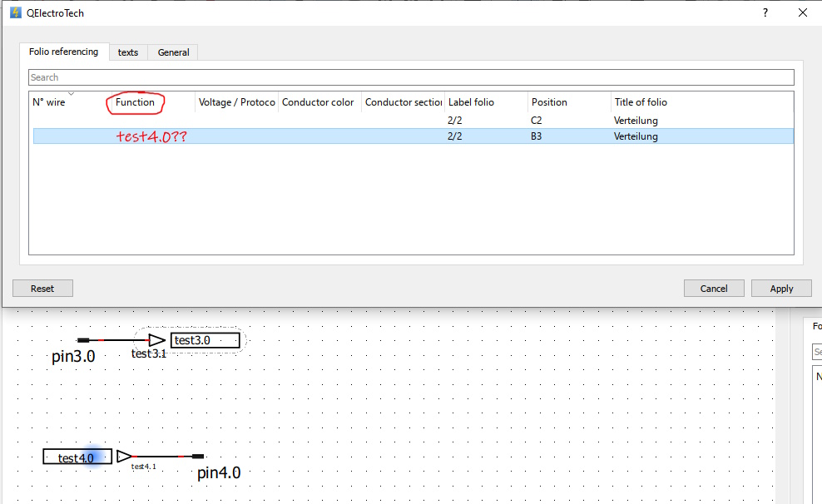Click the Cancel button

pos(714,289)
